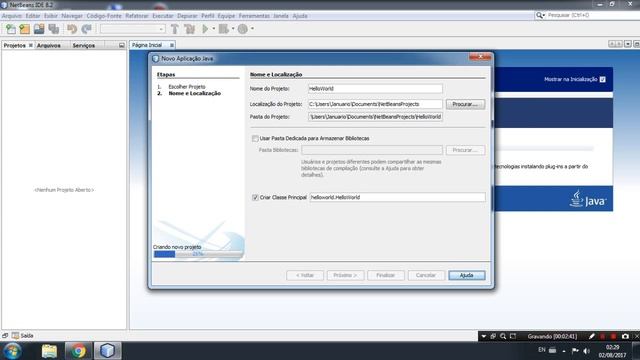Toggle Usar Pasta Dedicada para Armazenar Bibliotecas

255,138
